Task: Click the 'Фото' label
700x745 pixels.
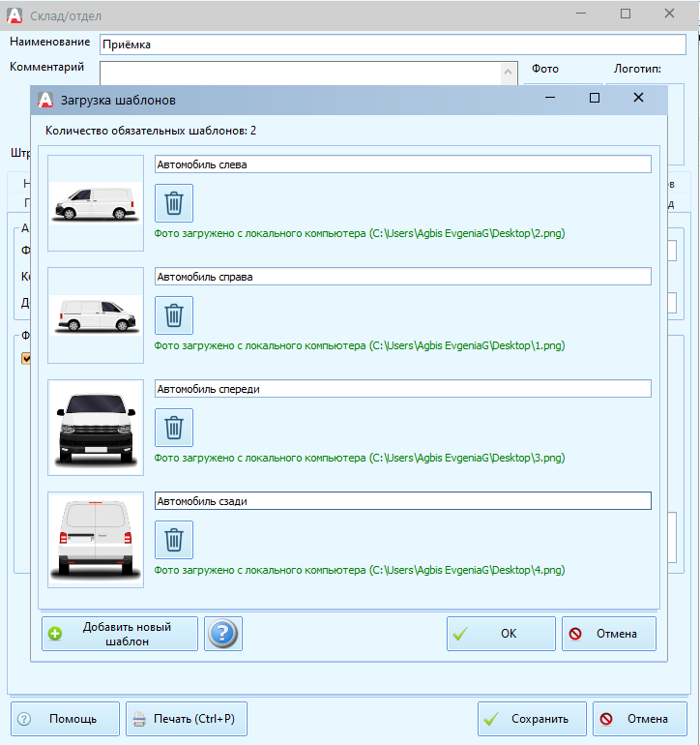Action: pyautogui.click(x=545, y=69)
